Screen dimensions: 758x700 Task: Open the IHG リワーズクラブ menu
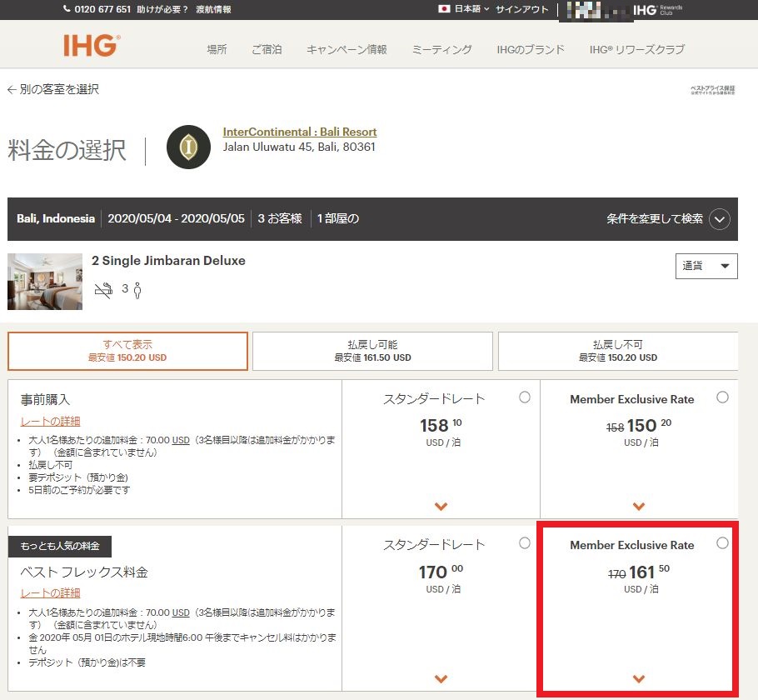point(637,49)
